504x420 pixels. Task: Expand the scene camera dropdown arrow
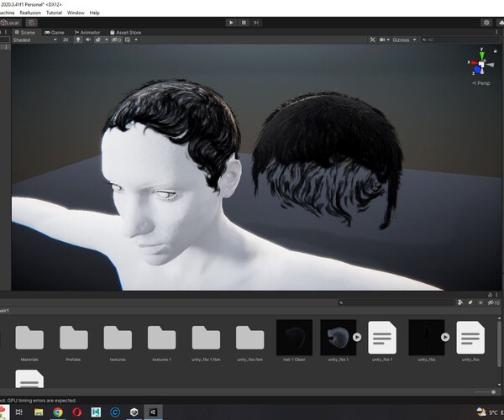[x=388, y=39]
